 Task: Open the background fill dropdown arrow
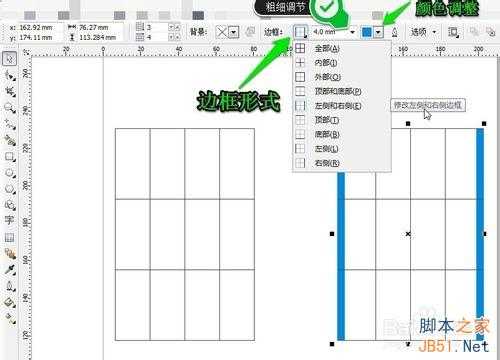[x=234, y=32]
